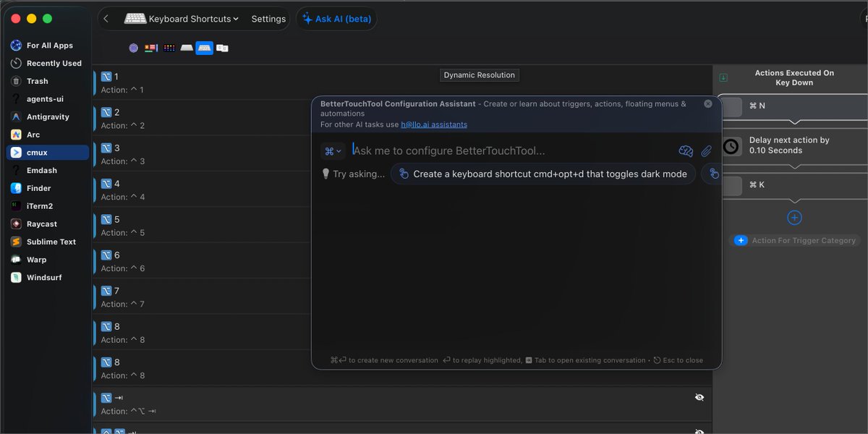868x434 pixels.
Task: Select the ⌥ tab shortcut row
Action: coord(402,404)
